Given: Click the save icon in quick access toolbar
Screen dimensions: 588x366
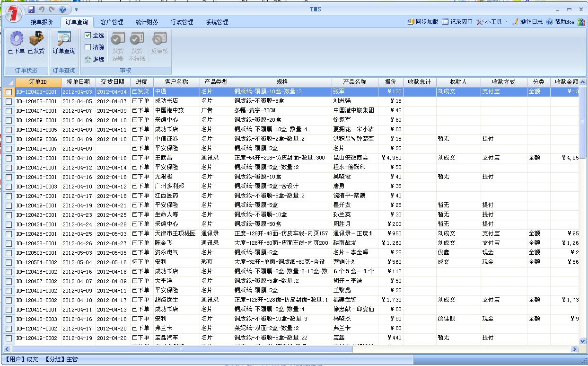Looking at the screenshot, I should [x=31, y=9].
